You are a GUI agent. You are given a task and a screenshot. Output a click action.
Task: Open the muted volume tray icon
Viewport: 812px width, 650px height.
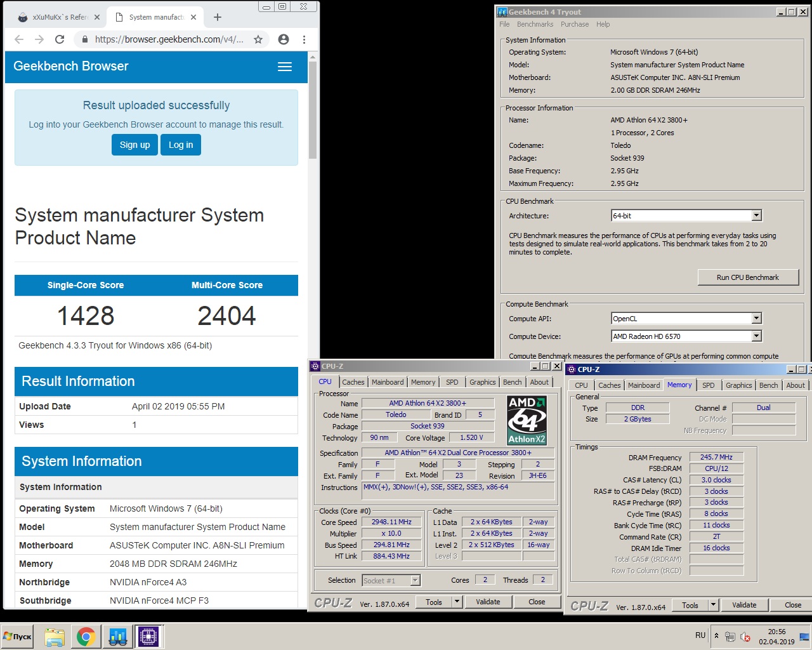tap(746, 637)
